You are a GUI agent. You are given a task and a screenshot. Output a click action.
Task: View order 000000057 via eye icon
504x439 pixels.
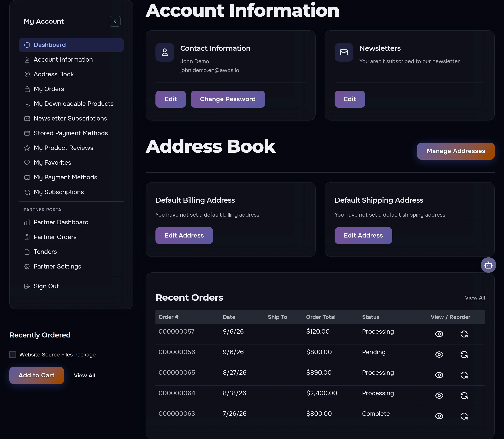coord(439,334)
